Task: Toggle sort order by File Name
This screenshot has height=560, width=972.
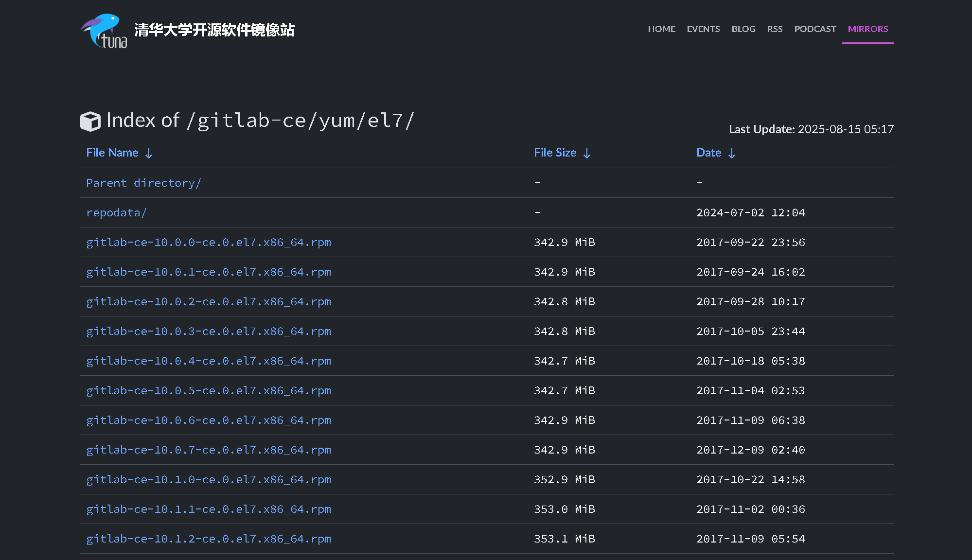Action: [112, 152]
